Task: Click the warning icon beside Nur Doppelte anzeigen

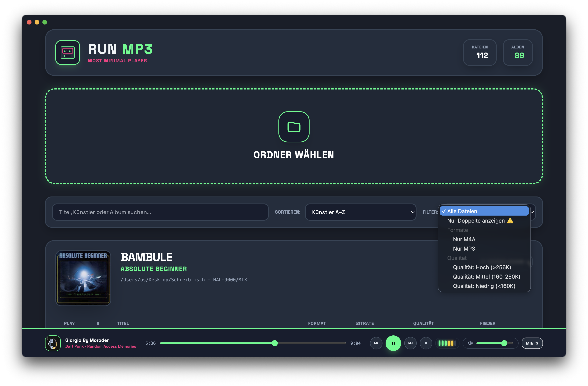Action: pos(510,221)
